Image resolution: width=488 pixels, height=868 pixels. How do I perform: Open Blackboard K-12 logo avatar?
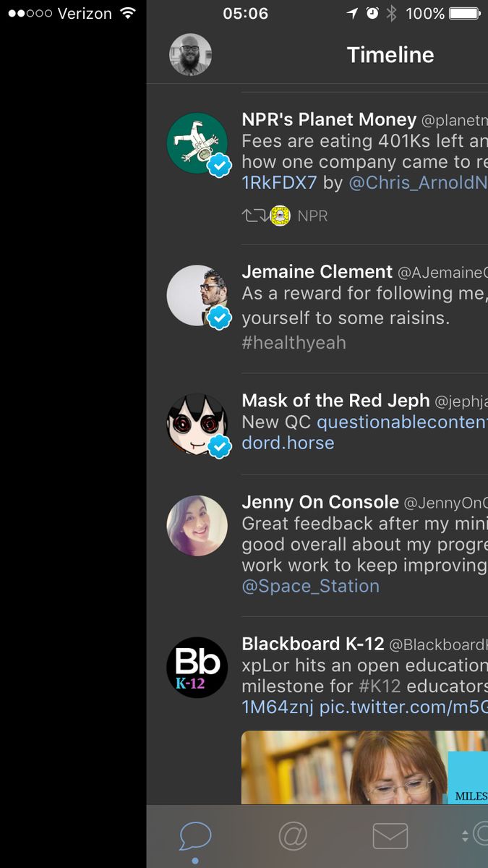pos(197,667)
